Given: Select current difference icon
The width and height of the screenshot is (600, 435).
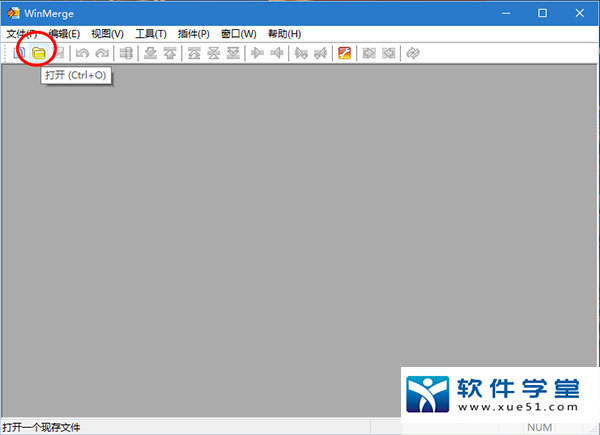Looking at the screenshot, I should coord(214,53).
